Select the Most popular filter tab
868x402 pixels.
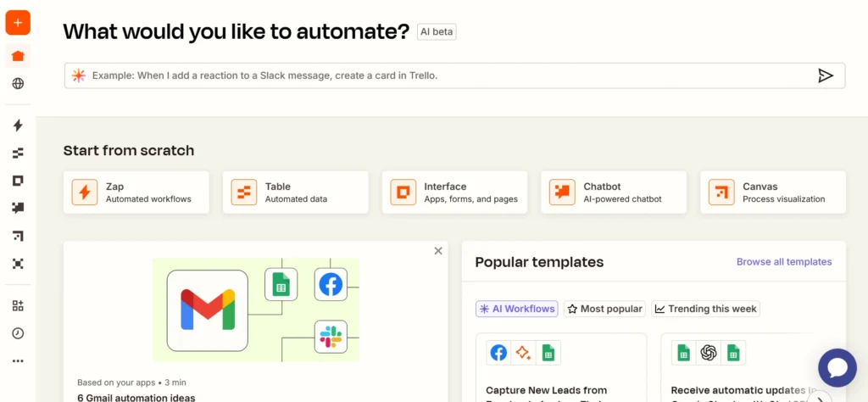click(x=605, y=309)
